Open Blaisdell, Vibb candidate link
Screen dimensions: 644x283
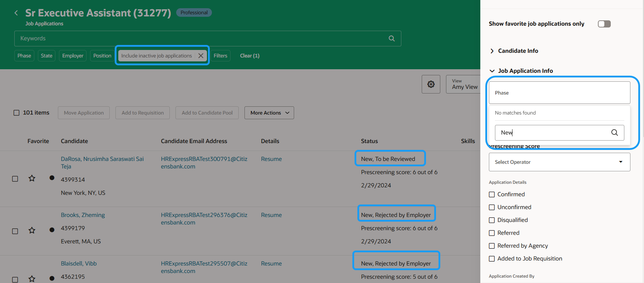pyautogui.click(x=79, y=264)
